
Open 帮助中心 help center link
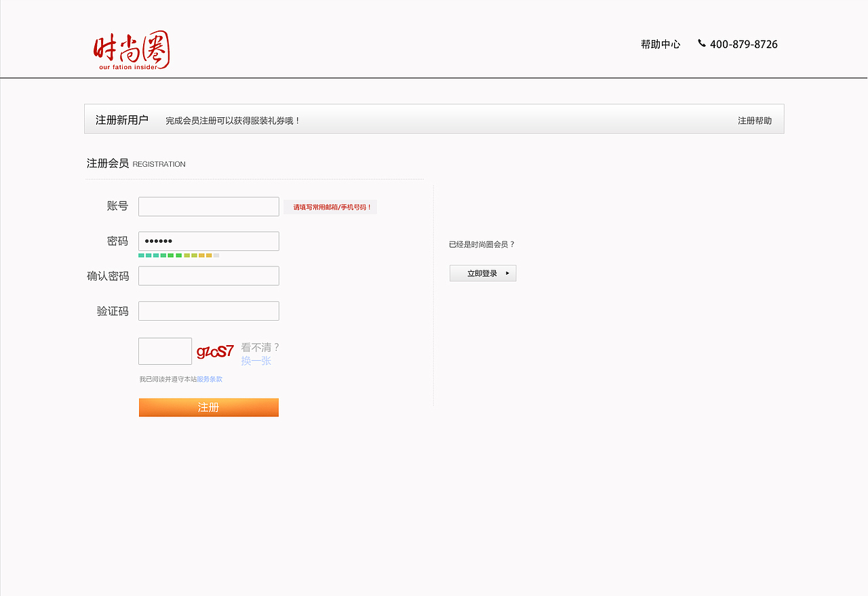click(660, 44)
